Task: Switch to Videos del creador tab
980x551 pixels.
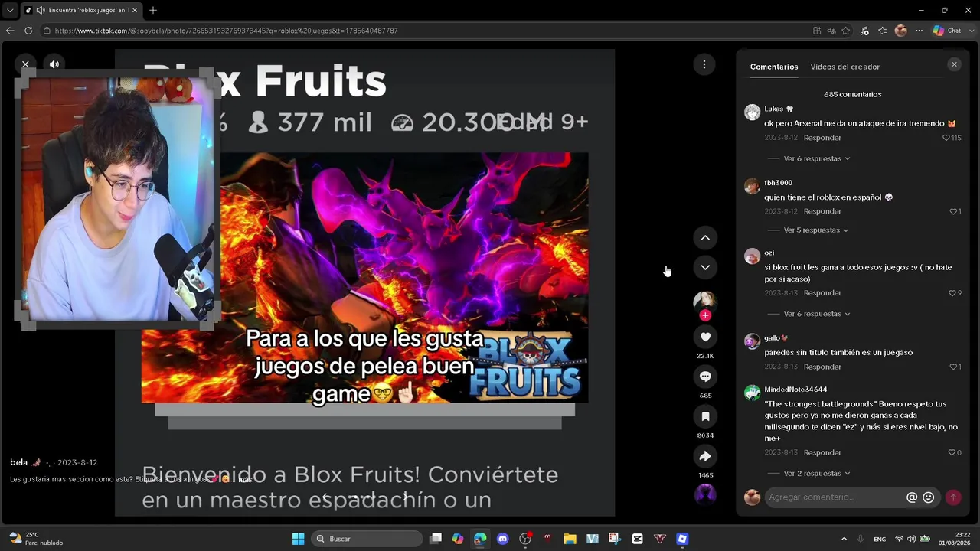Action: tap(845, 67)
